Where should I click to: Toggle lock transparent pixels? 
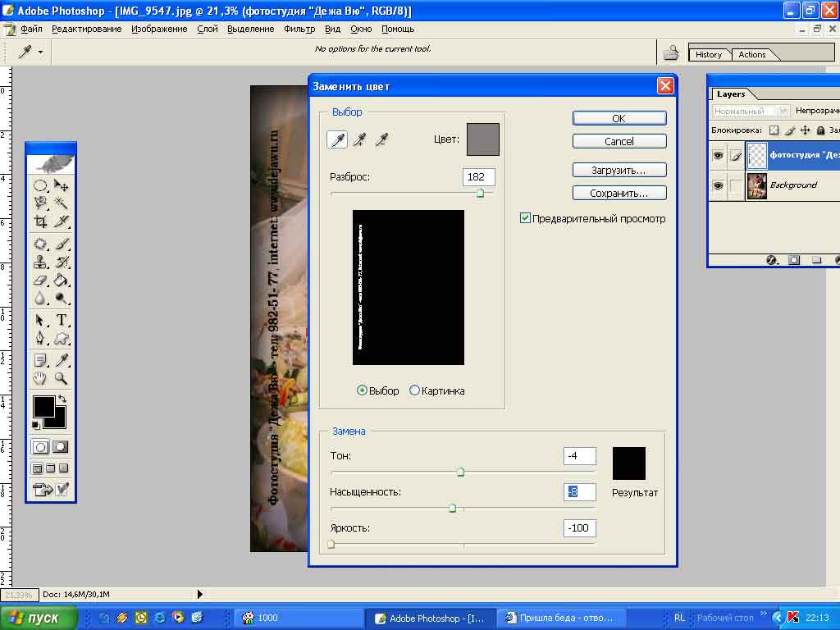tap(774, 130)
